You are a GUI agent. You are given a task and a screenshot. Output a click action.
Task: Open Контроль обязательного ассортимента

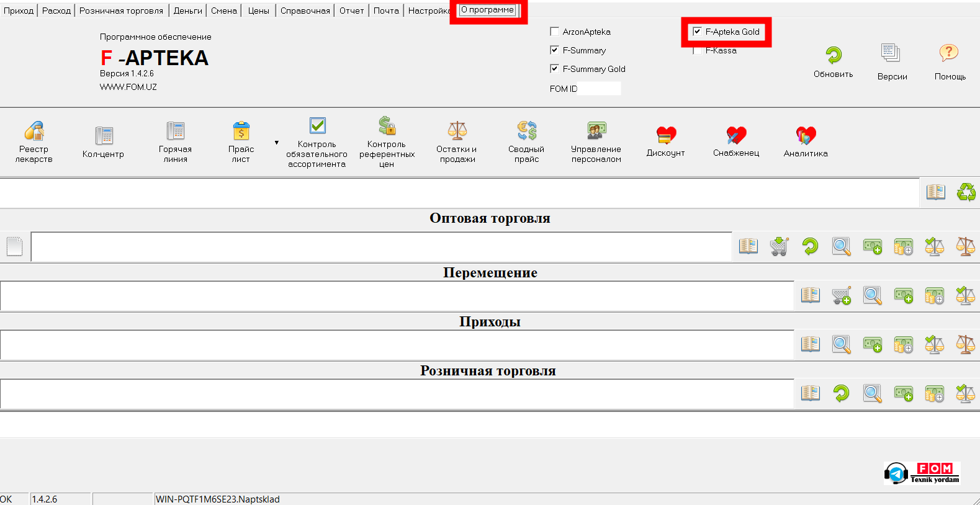tap(317, 143)
